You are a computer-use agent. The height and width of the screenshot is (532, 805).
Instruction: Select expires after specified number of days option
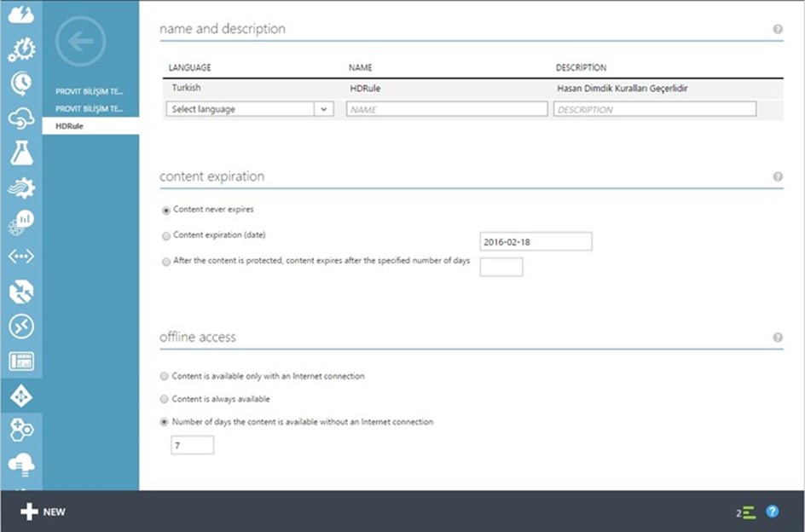165,262
